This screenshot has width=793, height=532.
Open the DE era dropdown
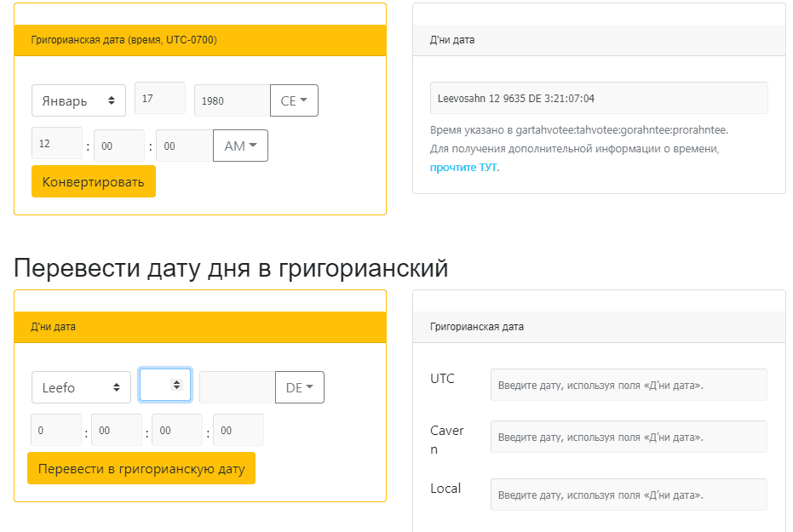(299, 386)
